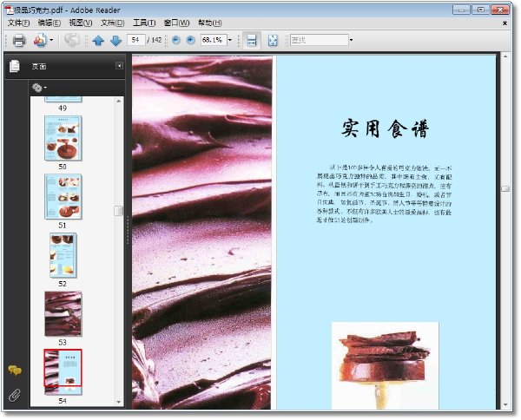Click the Print icon in toolbar
This screenshot has height=420, width=521.
tap(19, 41)
